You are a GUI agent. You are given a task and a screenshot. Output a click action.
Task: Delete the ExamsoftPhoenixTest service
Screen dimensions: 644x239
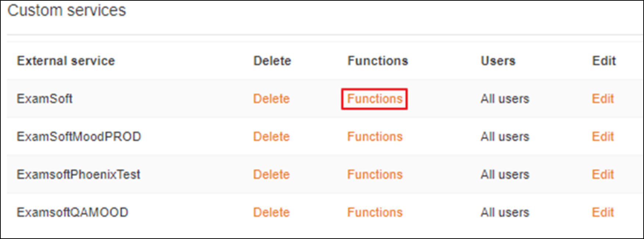click(271, 174)
